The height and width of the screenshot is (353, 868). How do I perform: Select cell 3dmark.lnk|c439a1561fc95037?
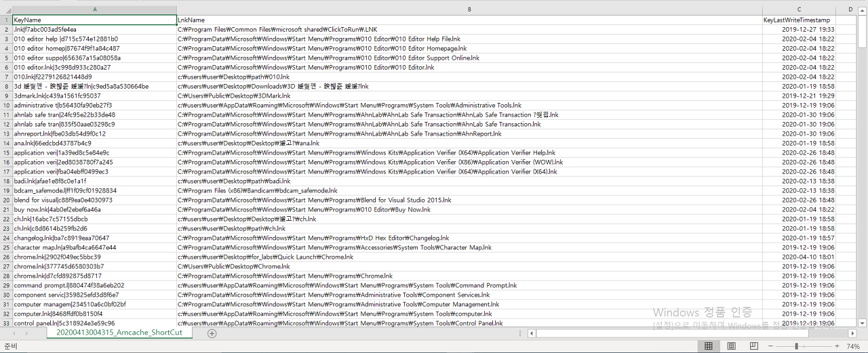tap(94, 96)
